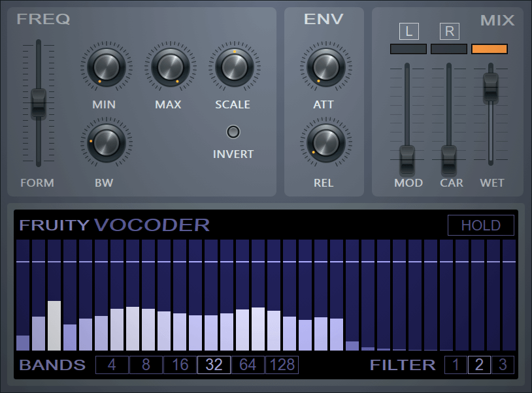The height and width of the screenshot is (393, 532).
Task: Choose 128 bands
Action: [281, 365]
